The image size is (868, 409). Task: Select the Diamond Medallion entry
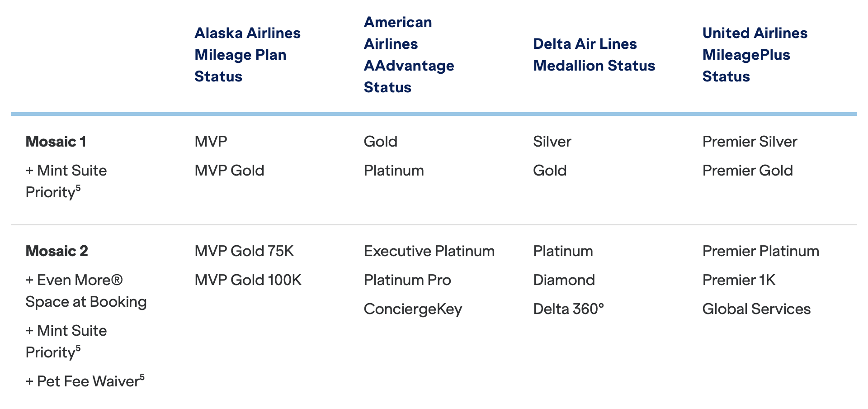(564, 280)
